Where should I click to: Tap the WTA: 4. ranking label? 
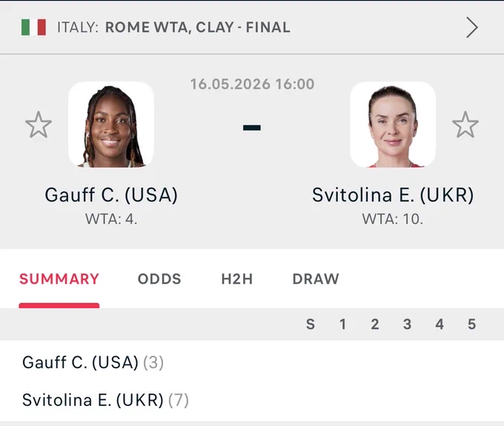coord(111,219)
